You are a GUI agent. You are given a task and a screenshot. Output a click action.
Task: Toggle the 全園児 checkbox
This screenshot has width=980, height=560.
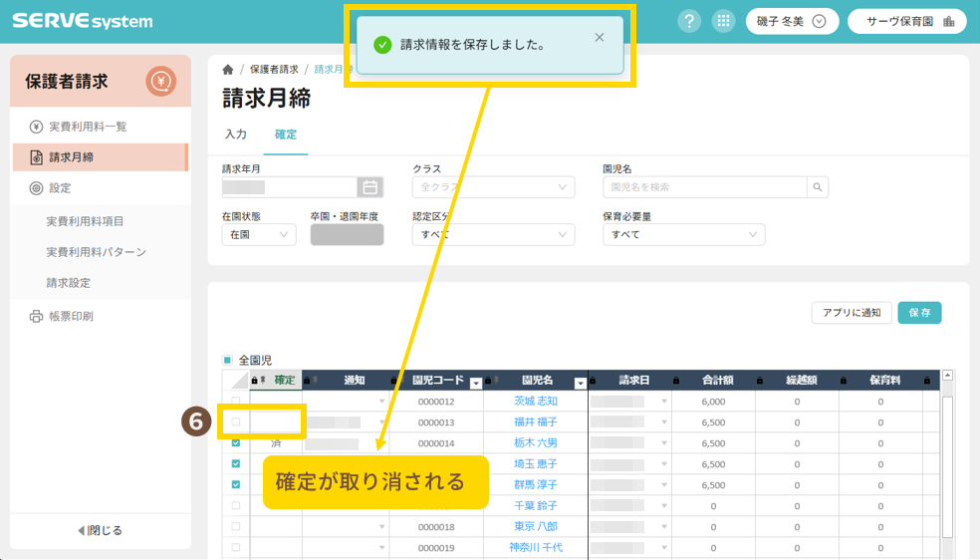pyautogui.click(x=228, y=360)
